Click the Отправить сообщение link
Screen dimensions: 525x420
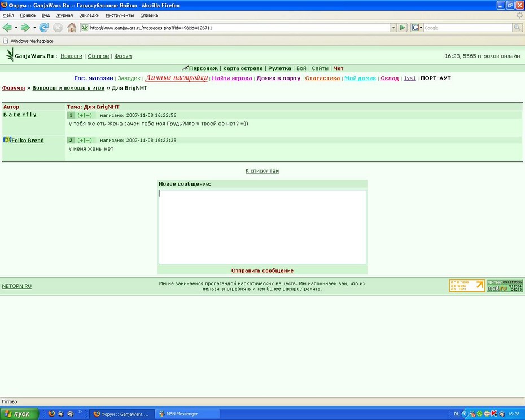point(262,270)
